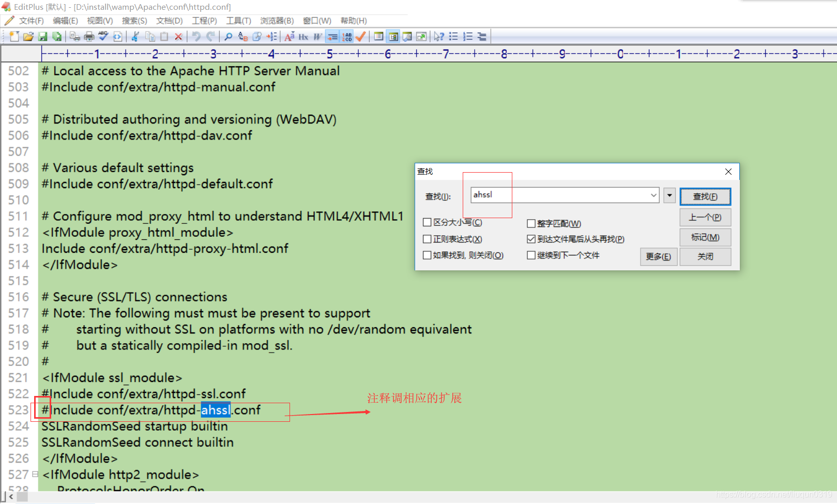
Task: Open the 浏览器(B) menu
Action: 277,21
